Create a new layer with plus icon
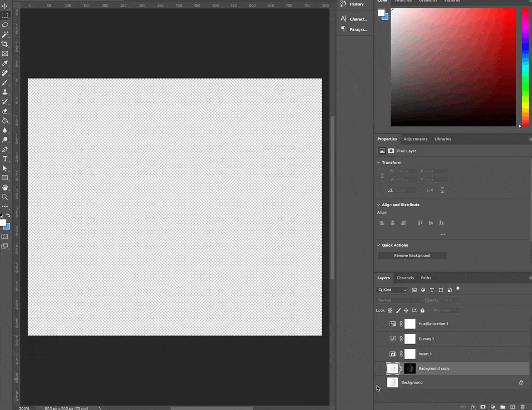532x410 pixels. [x=513, y=407]
